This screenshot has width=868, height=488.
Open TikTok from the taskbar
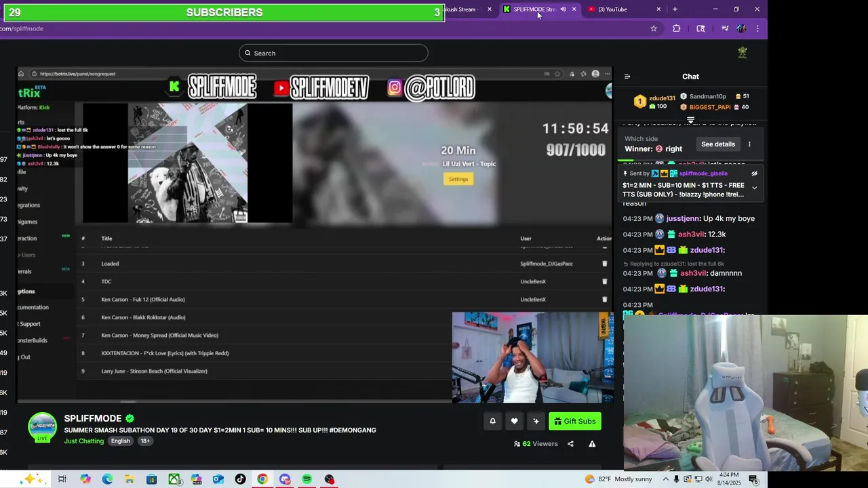(x=240, y=479)
